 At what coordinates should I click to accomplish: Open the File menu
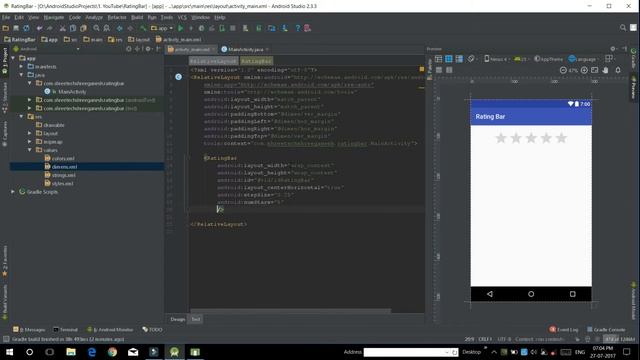(6, 18)
